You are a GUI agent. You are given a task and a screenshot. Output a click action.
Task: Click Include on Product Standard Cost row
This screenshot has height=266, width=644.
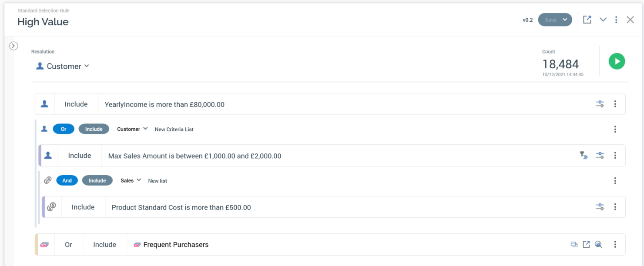(83, 207)
